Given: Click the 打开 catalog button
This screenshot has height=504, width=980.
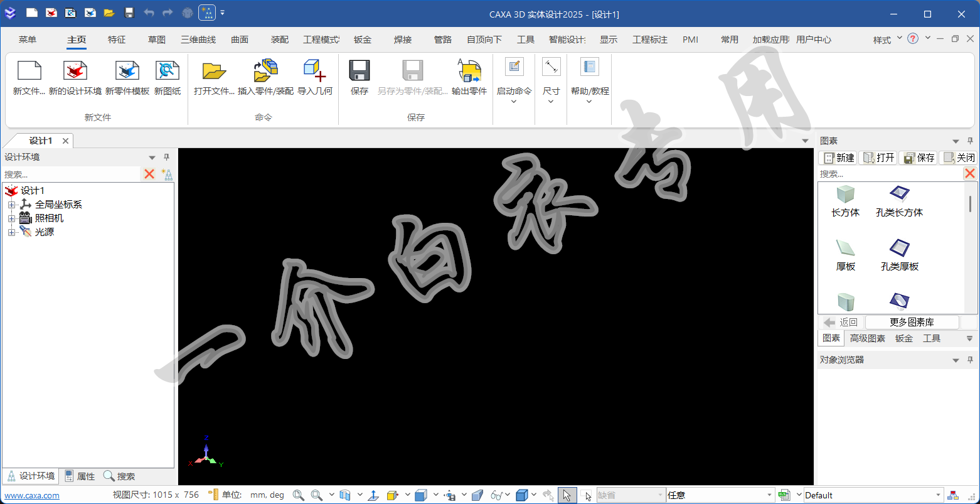Looking at the screenshot, I should tap(878, 158).
